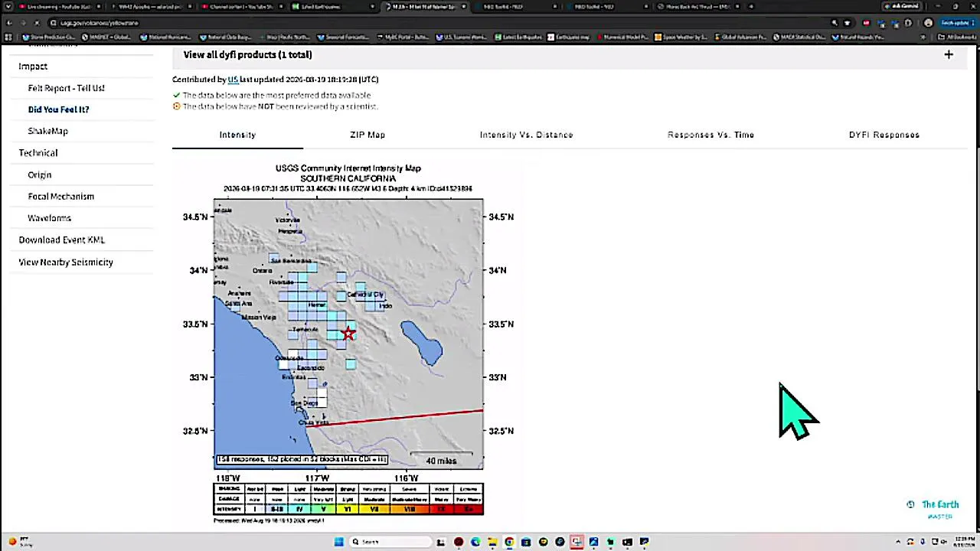Stop loading the page
Screen dimensions: 980x551
[37, 23]
